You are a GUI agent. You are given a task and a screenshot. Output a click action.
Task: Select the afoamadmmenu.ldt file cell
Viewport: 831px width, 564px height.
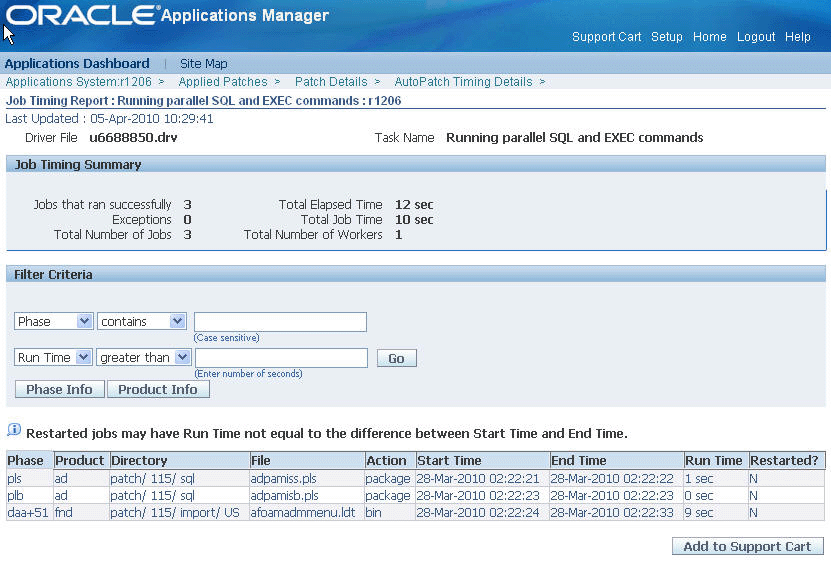[307, 513]
